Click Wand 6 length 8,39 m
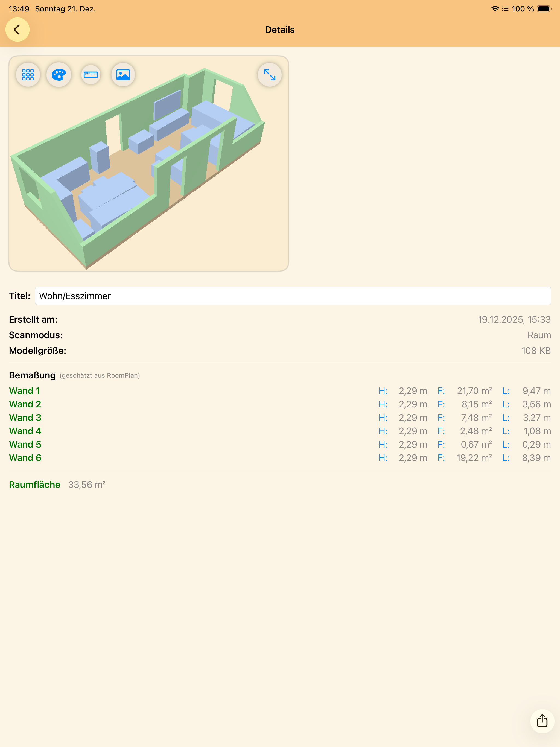The height and width of the screenshot is (747, 560). 536,458
